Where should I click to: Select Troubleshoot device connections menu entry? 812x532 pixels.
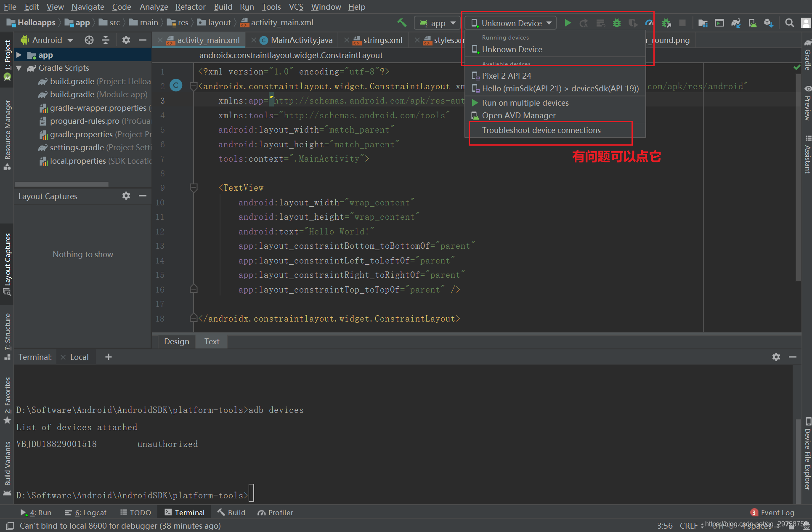(541, 130)
